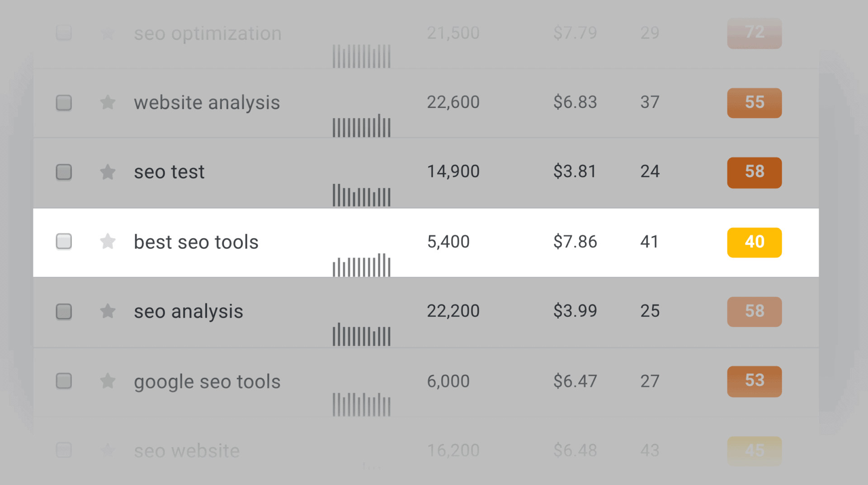Viewport: 868px width, 485px height.
Task: Check the "seo analysis" row box
Action: pos(63,311)
